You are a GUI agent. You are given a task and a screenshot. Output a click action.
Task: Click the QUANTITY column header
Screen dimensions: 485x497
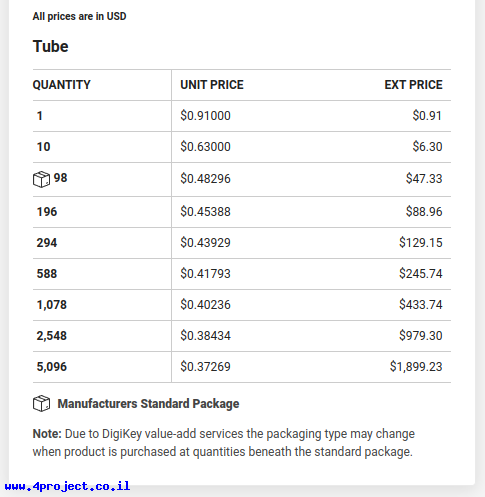[62, 85]
